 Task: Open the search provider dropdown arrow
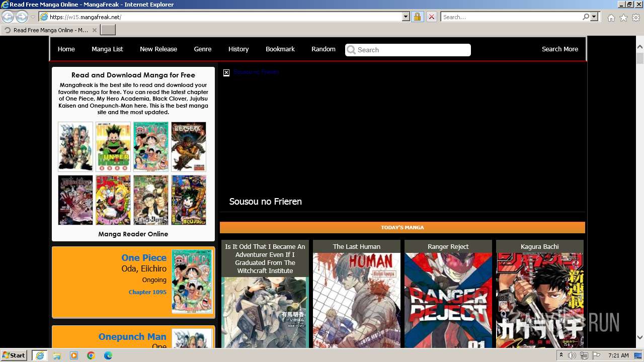tap(594, 17)
